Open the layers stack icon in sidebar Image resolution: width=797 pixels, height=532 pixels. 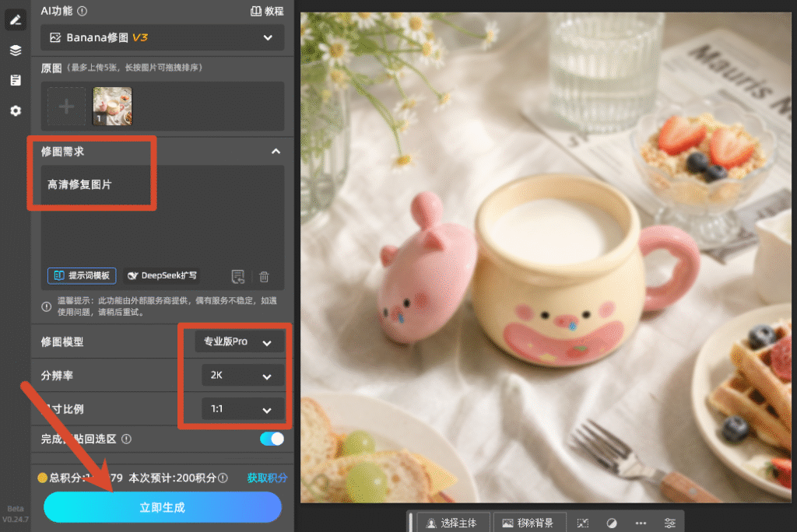(x=16, y=51)
